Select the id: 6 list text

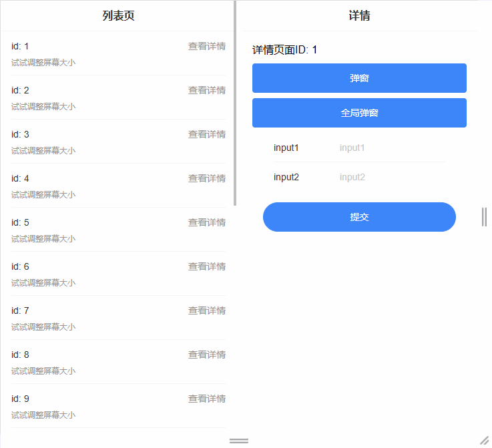point(20,266)
